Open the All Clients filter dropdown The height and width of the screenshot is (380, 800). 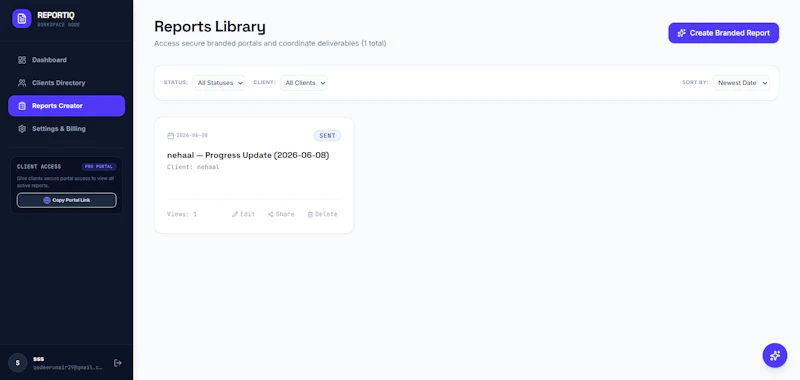(304, 83)
